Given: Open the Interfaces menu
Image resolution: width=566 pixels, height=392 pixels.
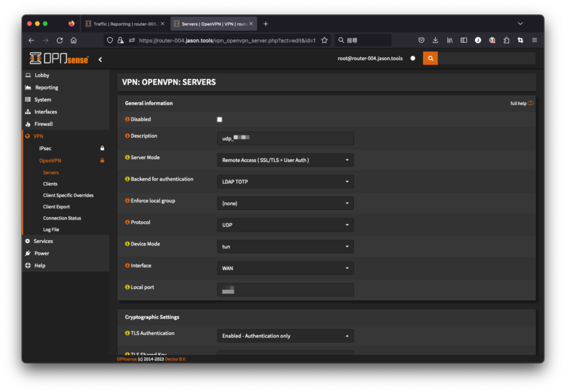Looking at the screenshot, I should click(x=66, y=112).
